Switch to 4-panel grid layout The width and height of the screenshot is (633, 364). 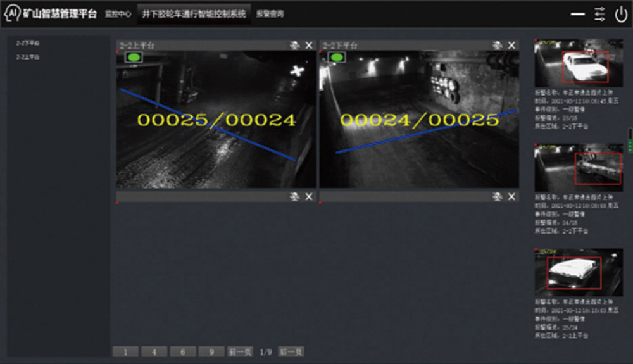[x=154, y=352]
